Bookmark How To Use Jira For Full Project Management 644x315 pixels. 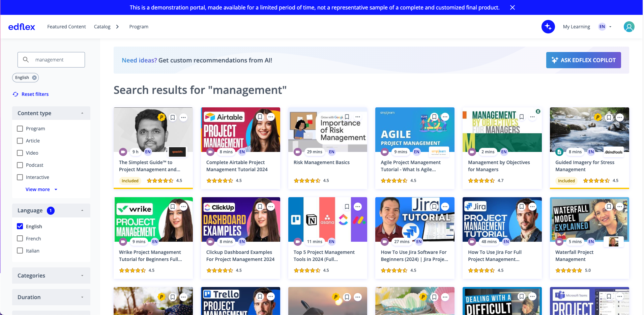coord(522,207)
